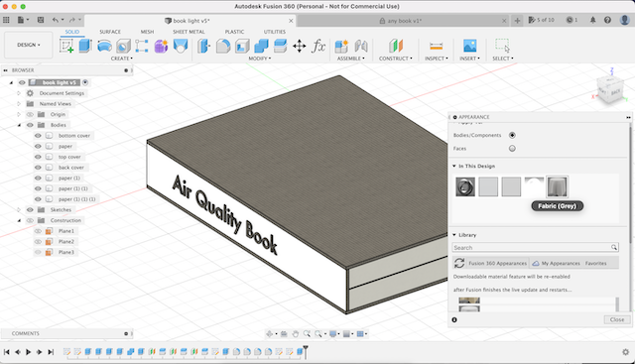This screenshot has height=364, width=635.
Task: Hide the back cover body
Action: [x=38, y=168]
